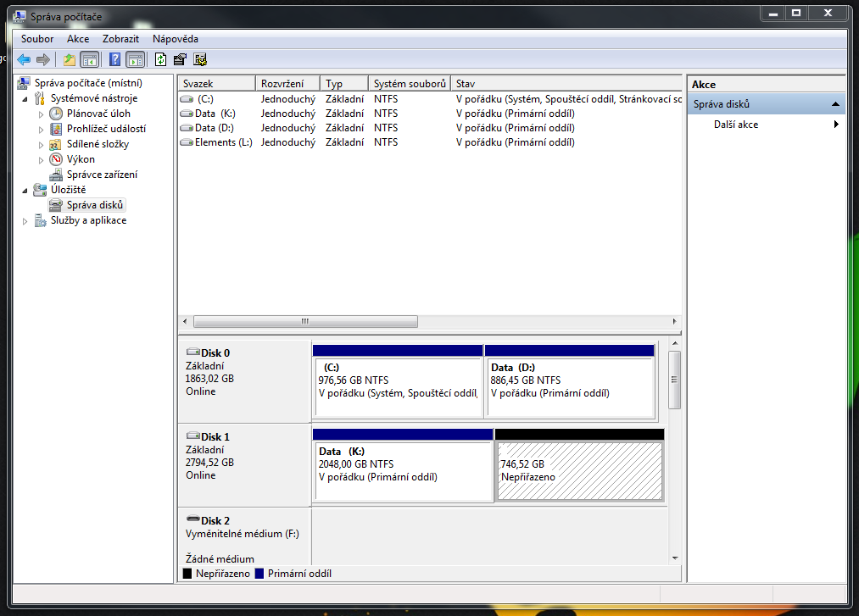The width and height of the screenshot is (859, 616).
Task: Click the Disk 2 removable drive icon
Action: coord(192,519)
